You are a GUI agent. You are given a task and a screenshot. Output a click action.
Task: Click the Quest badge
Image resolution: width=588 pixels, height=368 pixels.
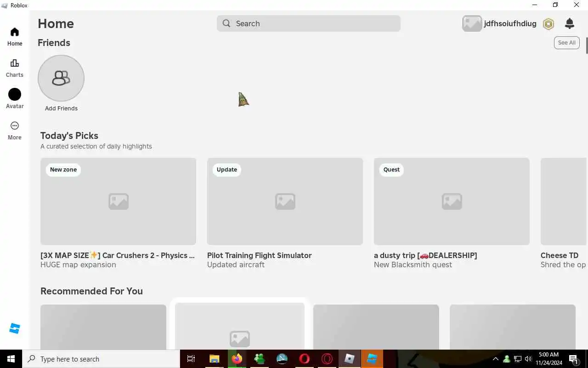(391, 170)
